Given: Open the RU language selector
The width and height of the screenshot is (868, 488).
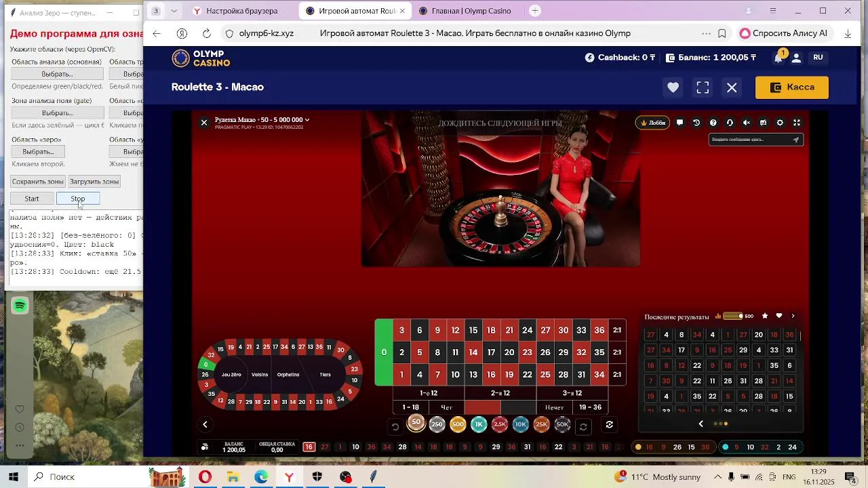Looking at the screenshot, I should (x=818, y=58).
